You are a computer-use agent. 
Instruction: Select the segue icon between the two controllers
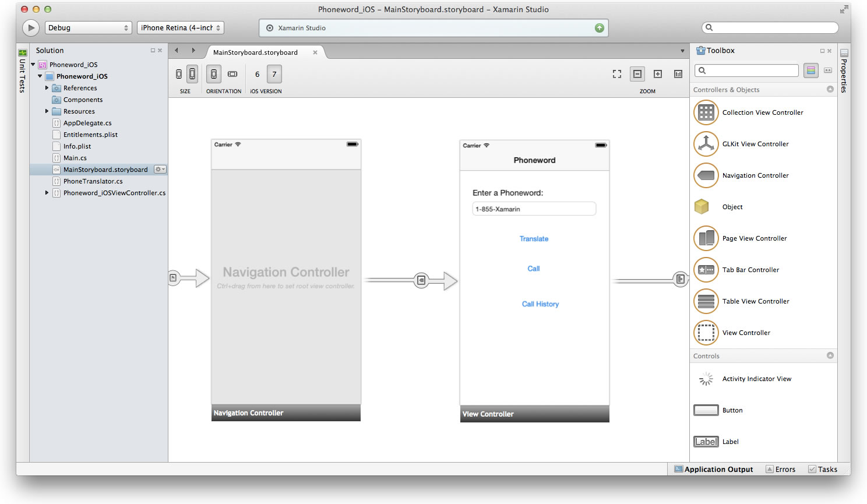[x=421, y=280]
